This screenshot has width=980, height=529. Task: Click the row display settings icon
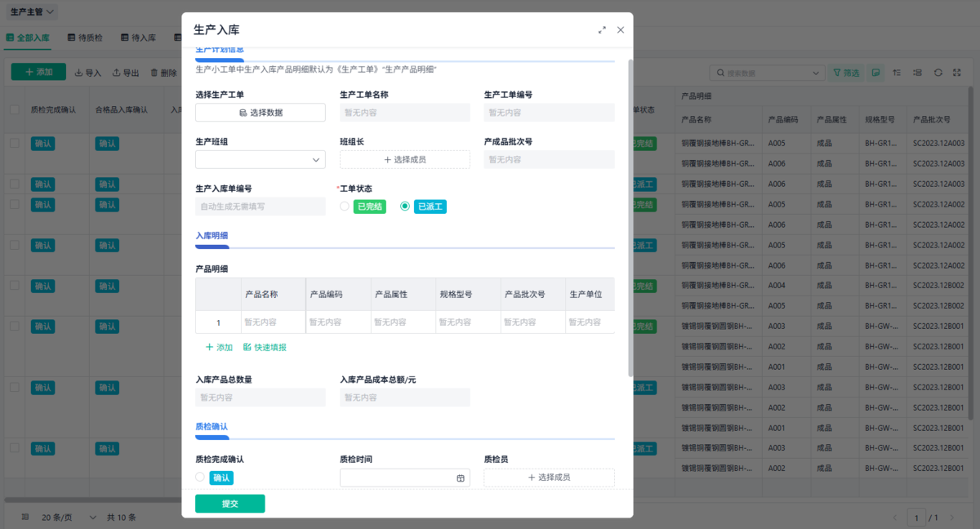tap(918, 73)
